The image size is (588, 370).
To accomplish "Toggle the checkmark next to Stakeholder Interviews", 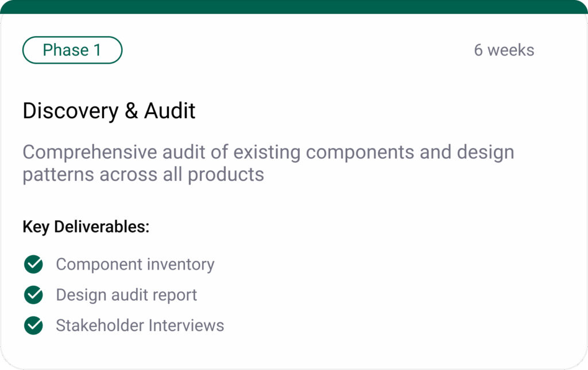I will point(34,326).
